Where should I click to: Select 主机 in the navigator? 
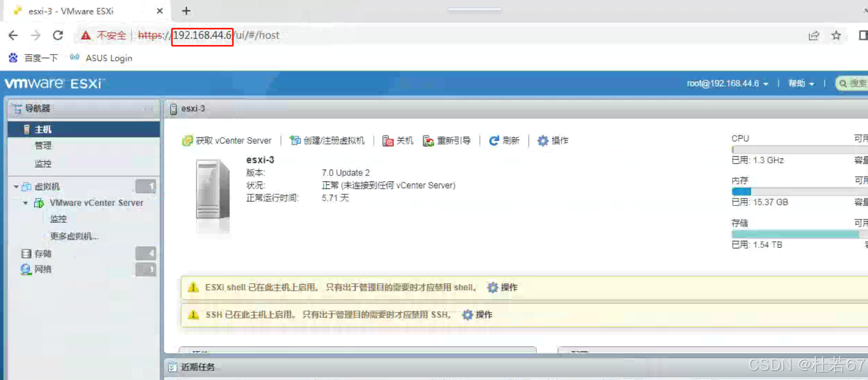84,129
